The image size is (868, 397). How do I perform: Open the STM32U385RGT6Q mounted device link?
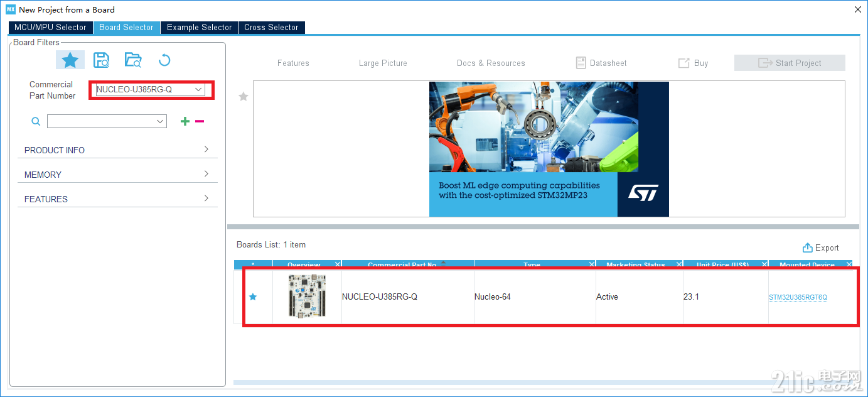(x=798, y=297)
